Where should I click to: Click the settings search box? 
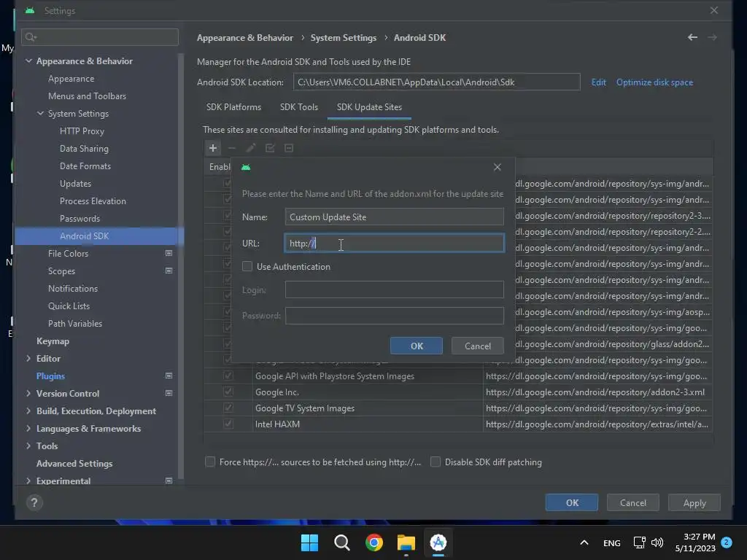99,37
